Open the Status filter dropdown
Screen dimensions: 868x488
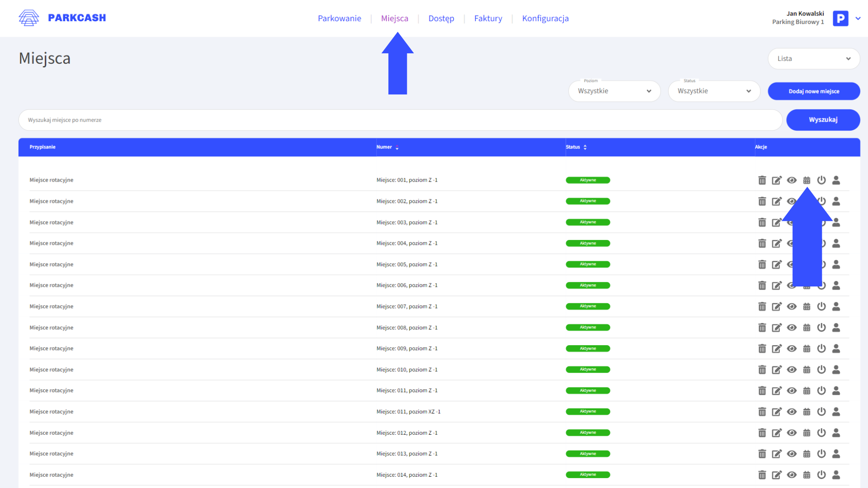pyautogui.click(x=714, y=91)
